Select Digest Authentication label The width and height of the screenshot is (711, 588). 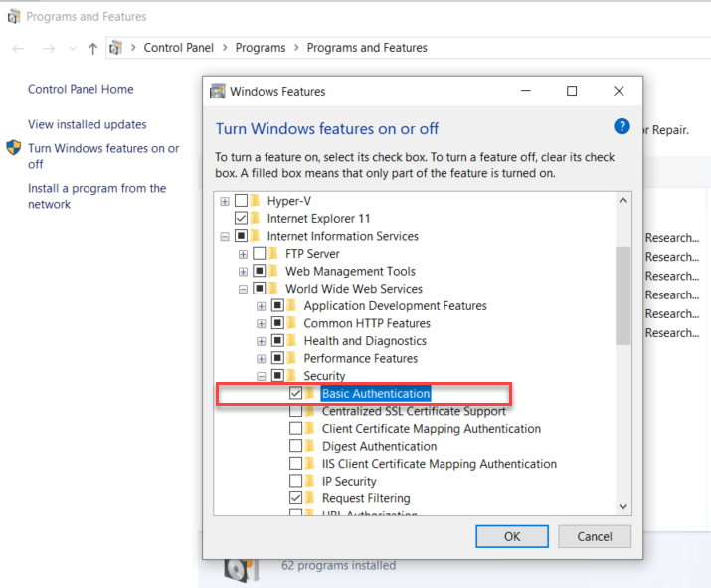click(x=379, y=446)
